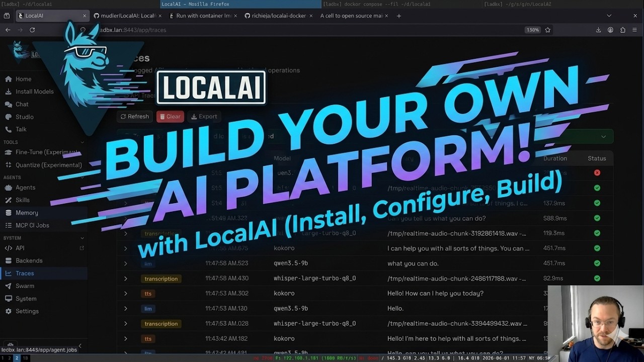The height and width of the screenshot is (362, 644).
Task: Bookmark this page with the star
Action: pyautogui.click(x=548, y=30)
